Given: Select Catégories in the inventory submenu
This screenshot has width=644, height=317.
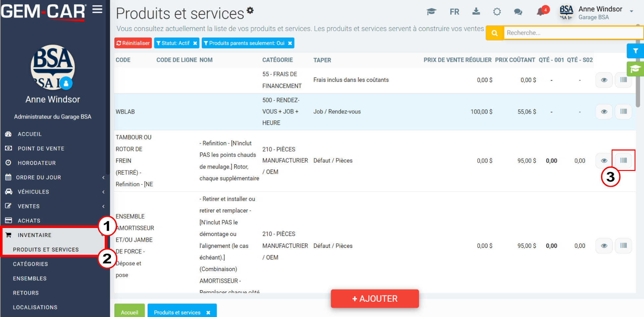Looking at the screenshot, I should pyautogui.click(x=30, y=264).
